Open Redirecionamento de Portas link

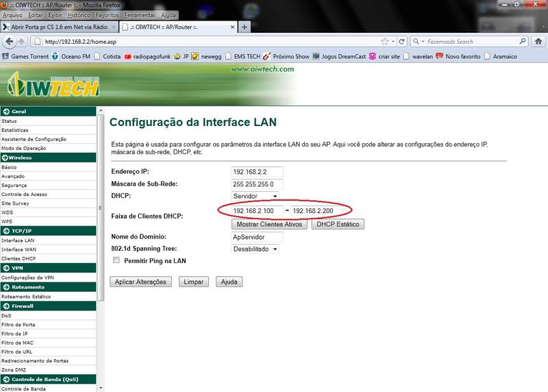(35, 361)
